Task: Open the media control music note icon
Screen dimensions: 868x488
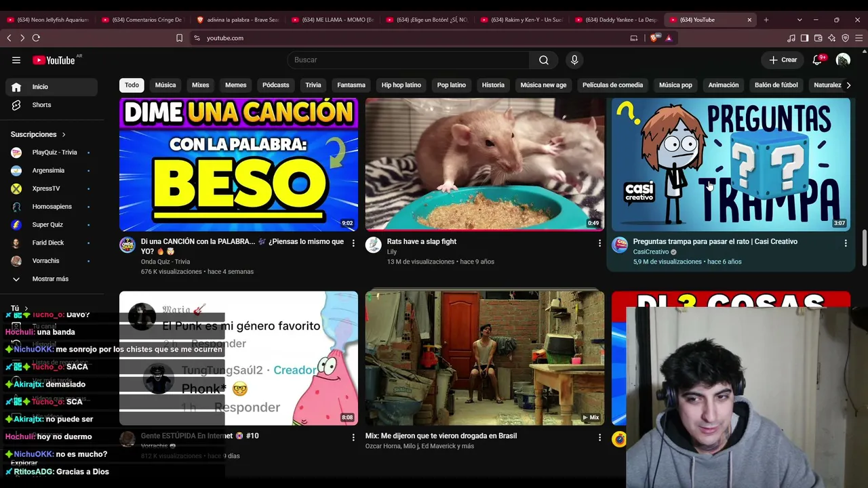Action: [791, 38]
